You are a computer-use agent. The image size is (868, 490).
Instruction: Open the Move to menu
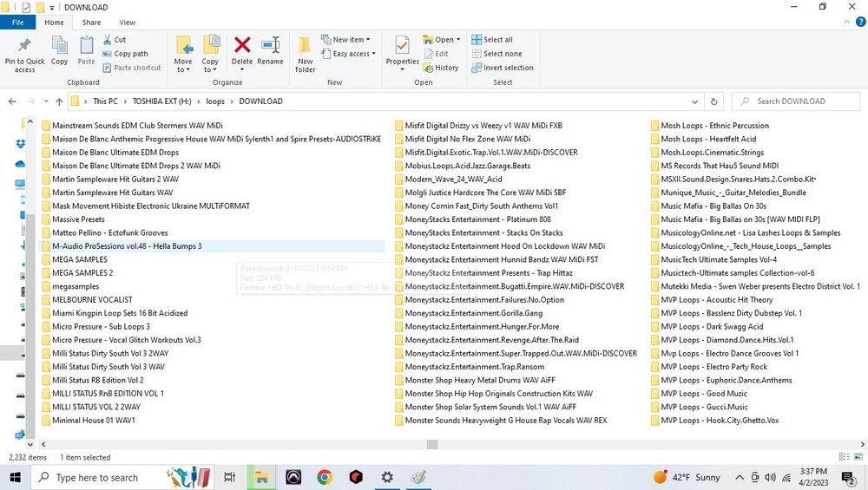coord(183,54)
